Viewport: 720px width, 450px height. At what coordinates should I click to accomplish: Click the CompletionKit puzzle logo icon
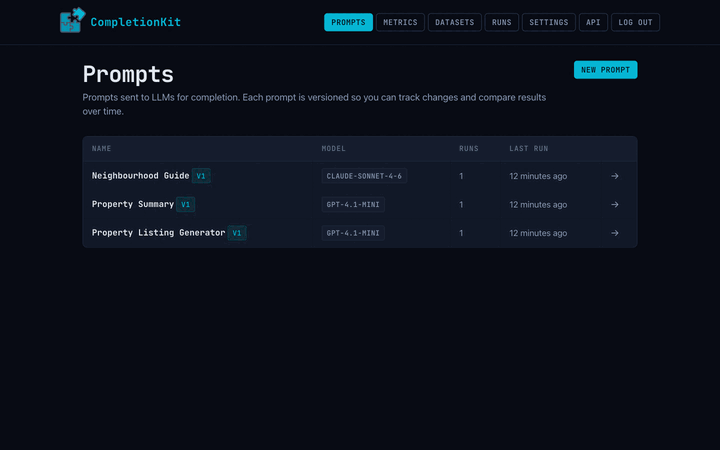click(72, 21)
